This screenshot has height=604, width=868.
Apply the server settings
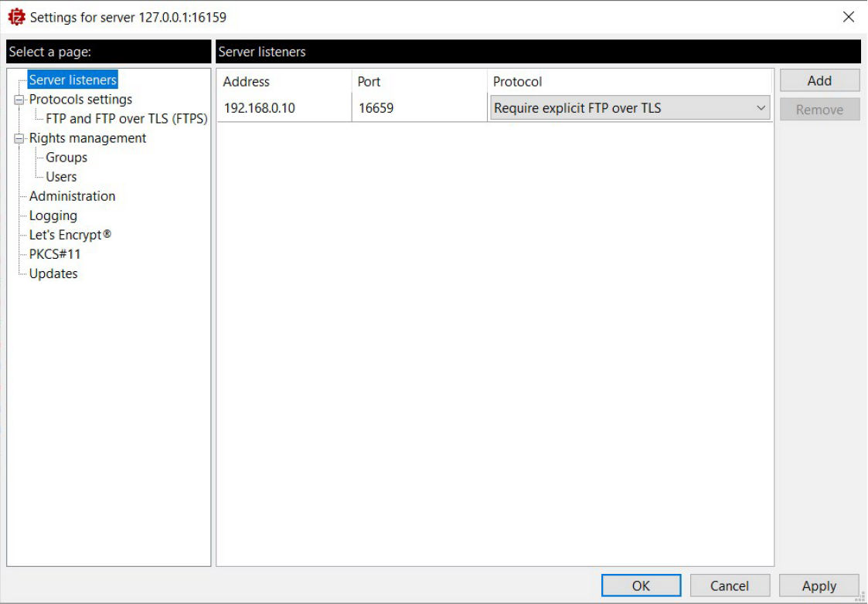pyautogui.click(x=819, y=585)
